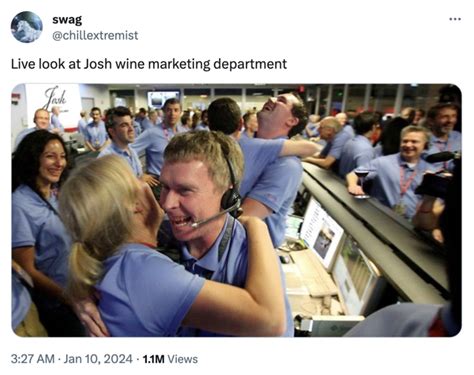Click the swag profile avatar picture

click(x=27, y=27)
